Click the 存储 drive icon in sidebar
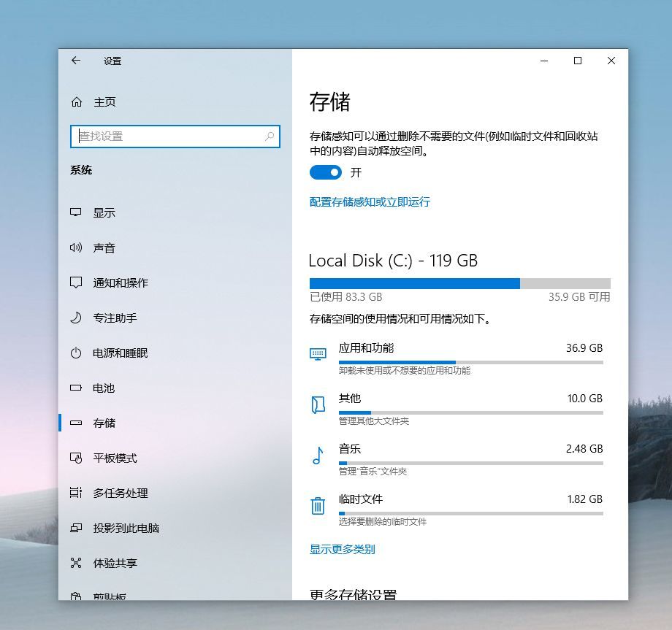This screenshot has width=672, height=630. click(76, 423)
